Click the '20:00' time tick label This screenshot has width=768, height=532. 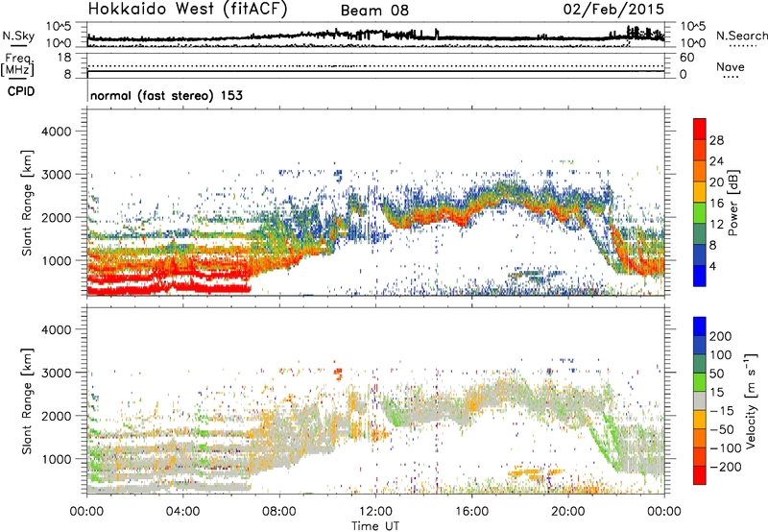(568, 512)
